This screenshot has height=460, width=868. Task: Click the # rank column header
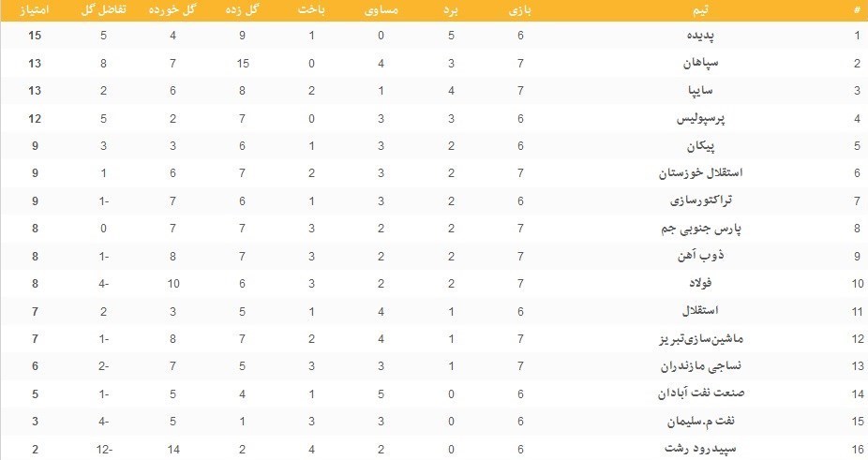856,10
